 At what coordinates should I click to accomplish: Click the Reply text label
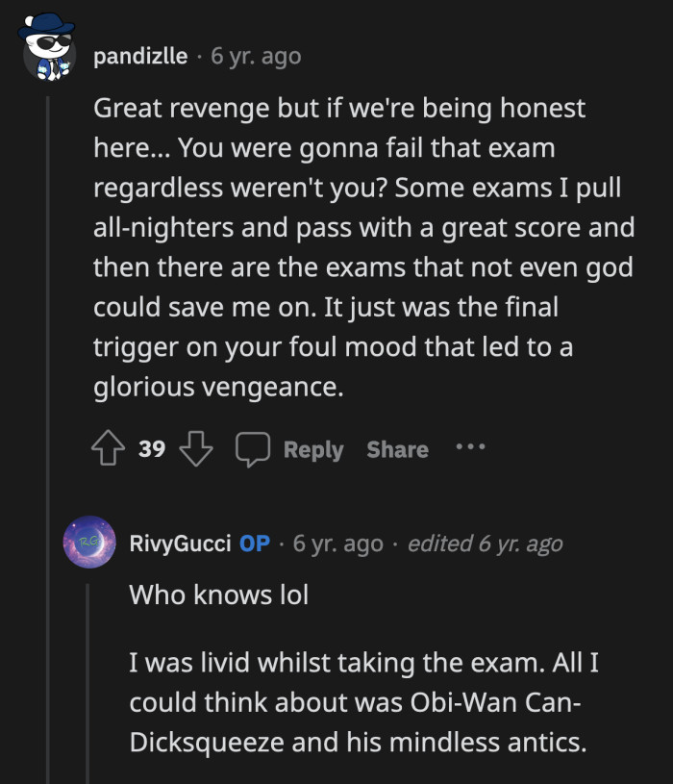pos(312,448)
